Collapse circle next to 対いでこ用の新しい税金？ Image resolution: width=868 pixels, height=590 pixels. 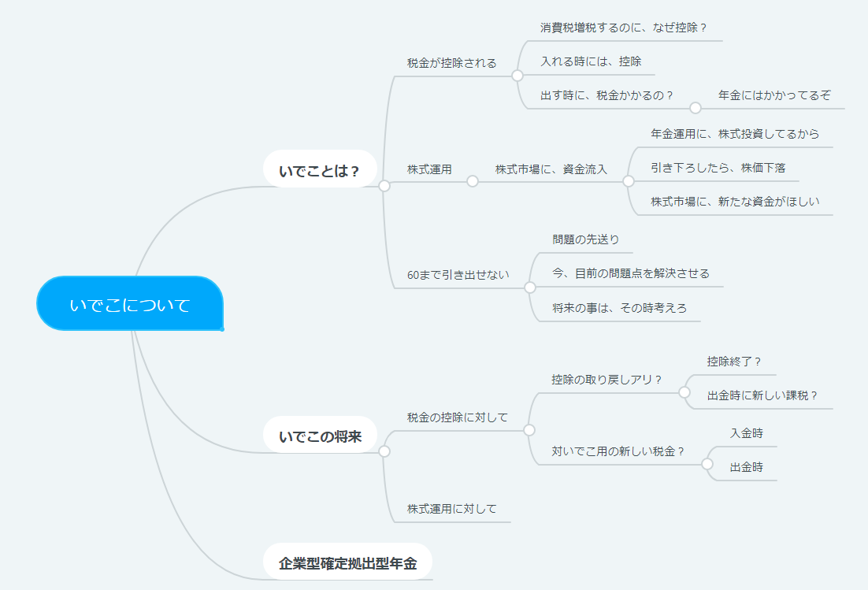(x=707, y=464)
